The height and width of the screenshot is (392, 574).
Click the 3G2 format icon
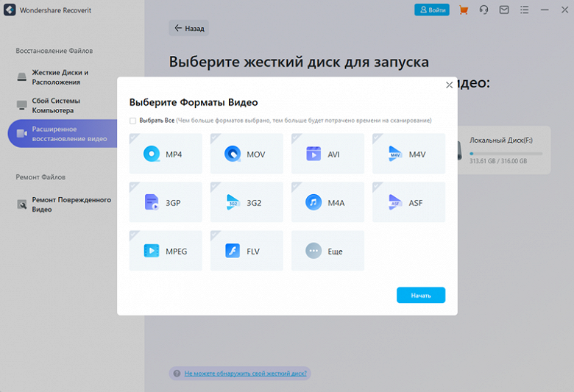click(x=233, y=202)
